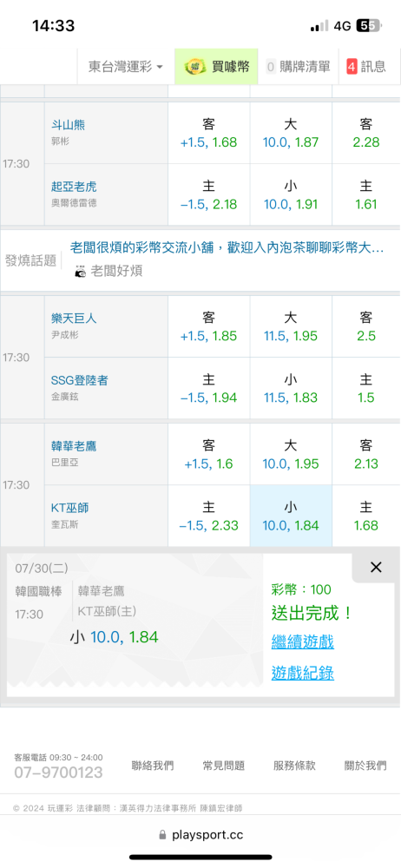Close the bet confirmation slip

tap(376, 567)
